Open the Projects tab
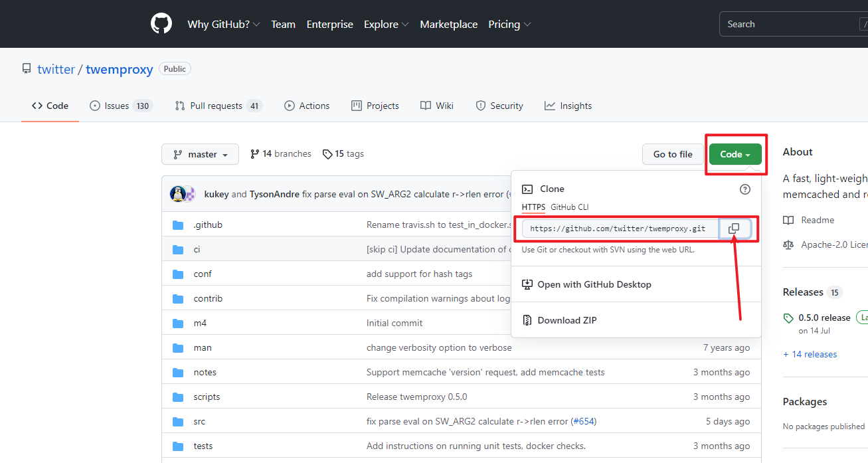 [x=375, y=106]
